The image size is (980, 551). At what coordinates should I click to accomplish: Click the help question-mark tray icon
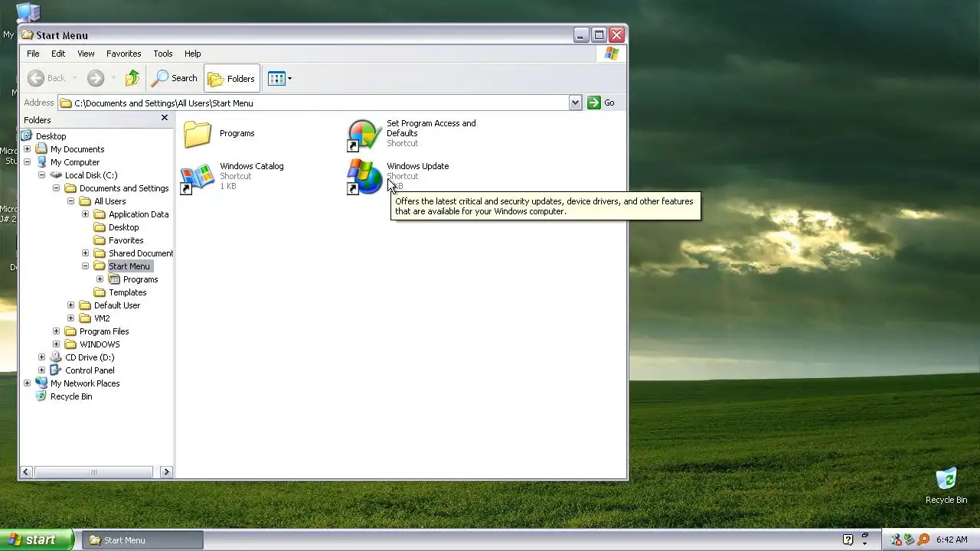coord(848,540)
